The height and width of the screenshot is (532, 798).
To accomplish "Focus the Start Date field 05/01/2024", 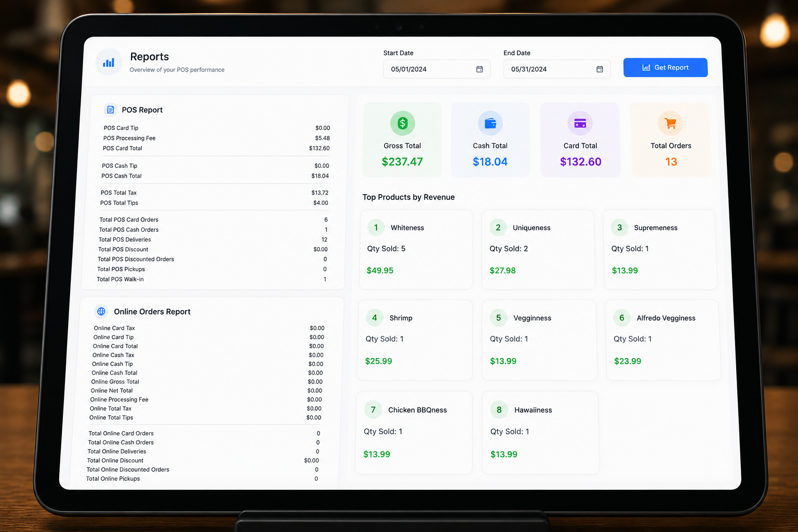I will pos(437,69).
